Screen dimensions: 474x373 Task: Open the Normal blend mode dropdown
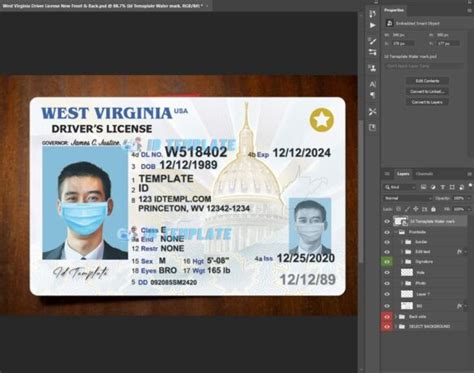408,198
